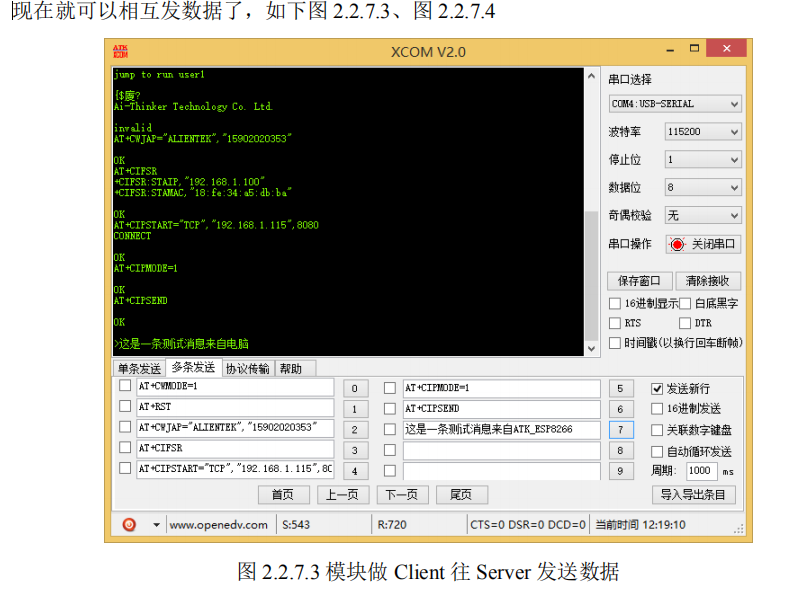This screenshot has height=601, width=806.
Task: Tick the checkbox beside AT+CWMODE=1
Action: (x=125, y=385)
